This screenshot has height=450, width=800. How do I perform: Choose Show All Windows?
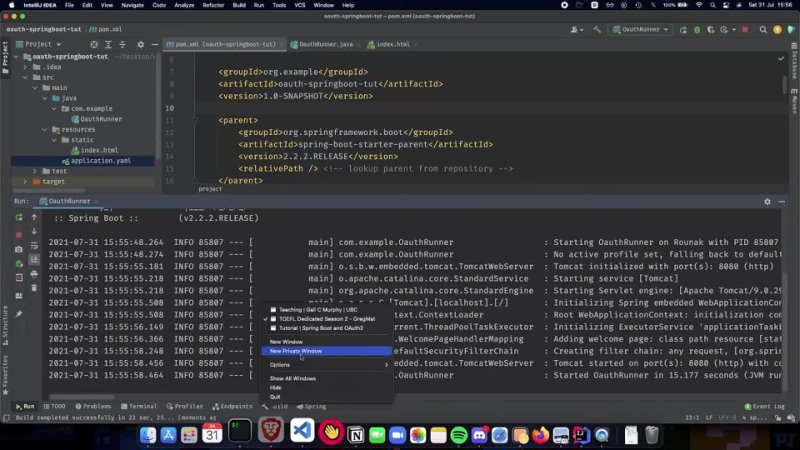point(327,379)
